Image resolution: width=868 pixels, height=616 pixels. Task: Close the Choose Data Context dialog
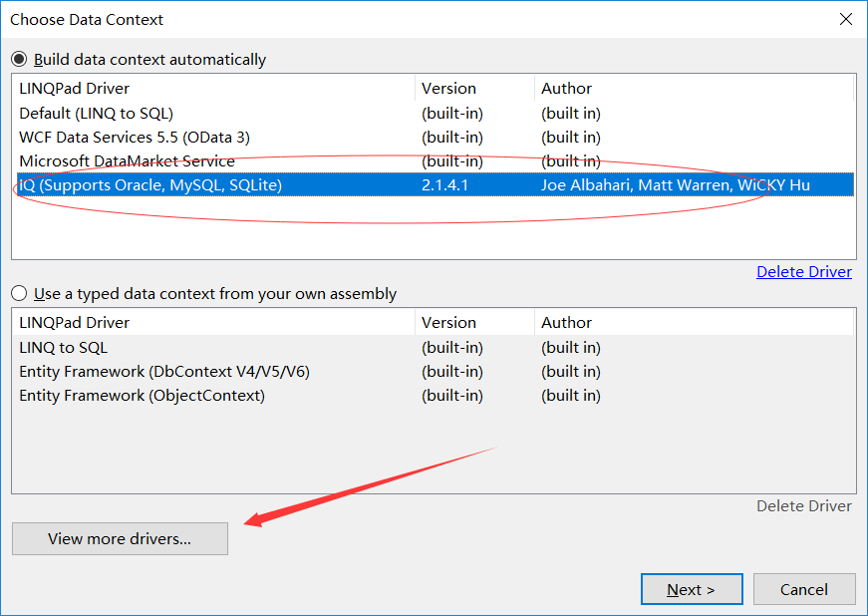click(x=846, y=18)
